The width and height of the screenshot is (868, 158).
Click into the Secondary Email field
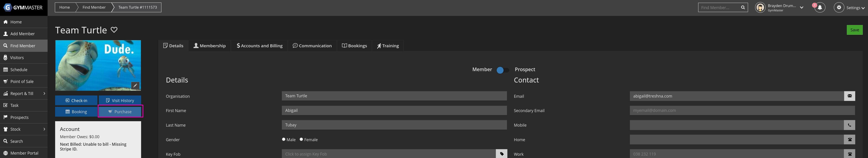[x=742, y=110]
